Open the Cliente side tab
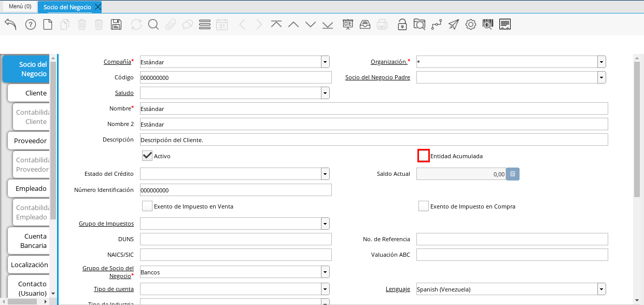Image resolution: width=644 pixels, height=305 pixels. click(29, 93)
